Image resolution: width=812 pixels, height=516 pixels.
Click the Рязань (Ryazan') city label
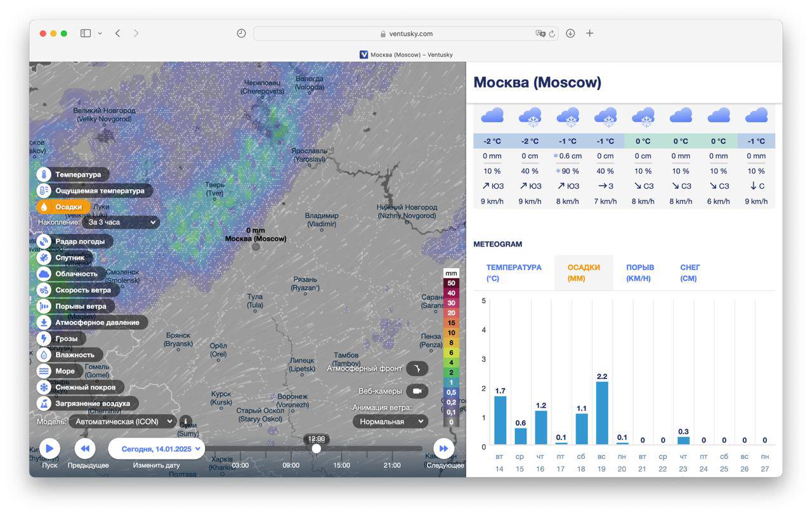tap(305, 283)
